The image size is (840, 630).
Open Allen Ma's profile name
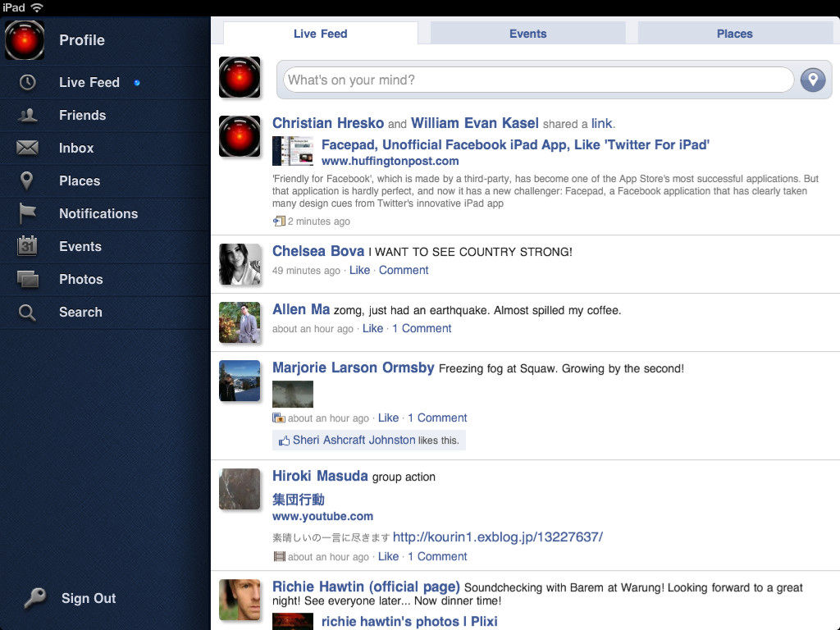click(x=301, y=309)
